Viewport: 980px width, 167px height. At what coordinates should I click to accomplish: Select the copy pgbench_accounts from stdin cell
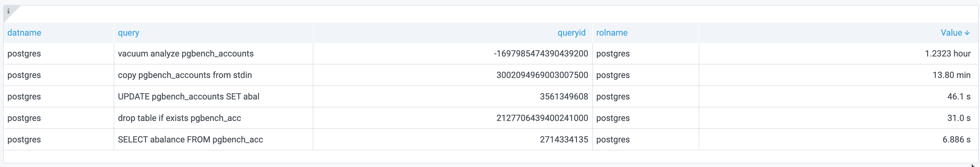tap(185, 75)
